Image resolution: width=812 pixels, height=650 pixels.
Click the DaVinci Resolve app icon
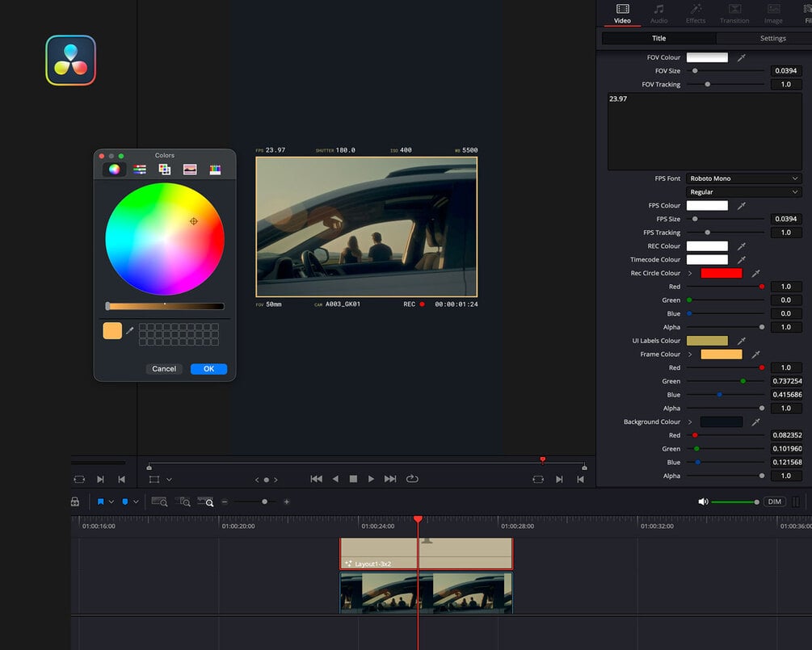[71, 60]
